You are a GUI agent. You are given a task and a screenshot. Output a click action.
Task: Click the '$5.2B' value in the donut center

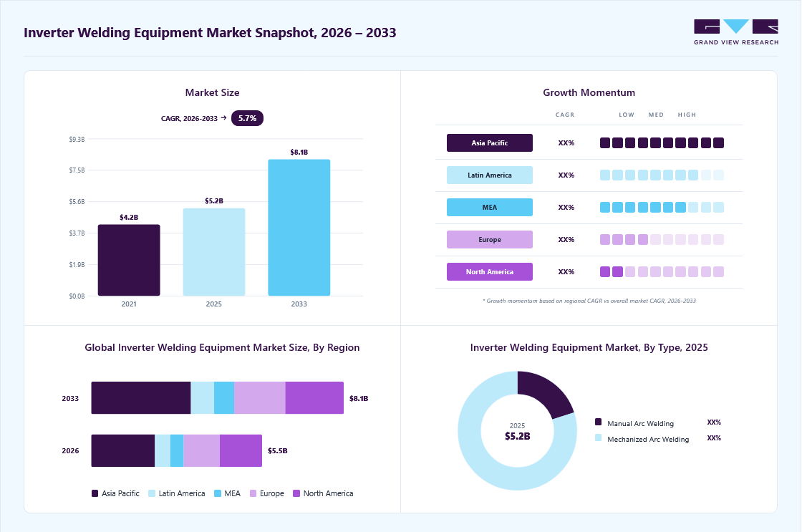click(x=518, y=436)
